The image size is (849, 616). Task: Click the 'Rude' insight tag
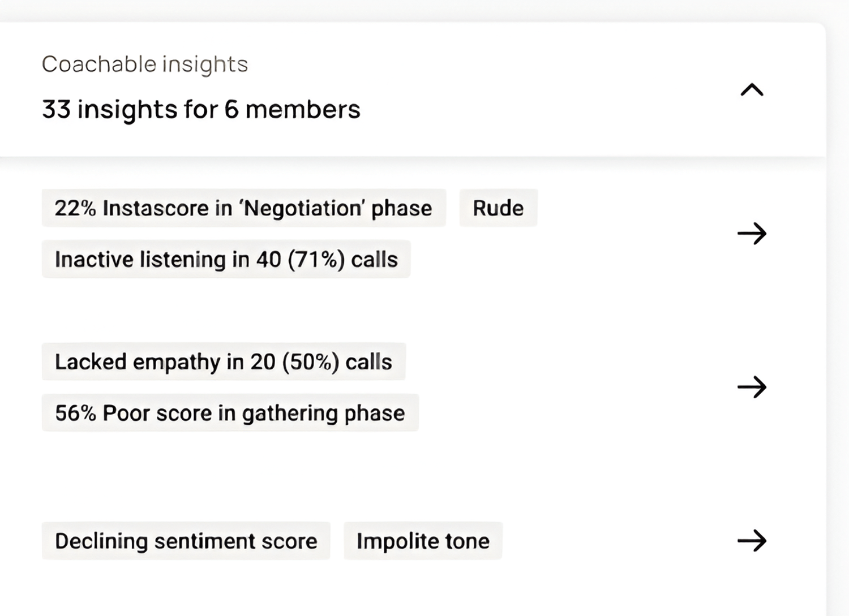(x=498, y=208)
